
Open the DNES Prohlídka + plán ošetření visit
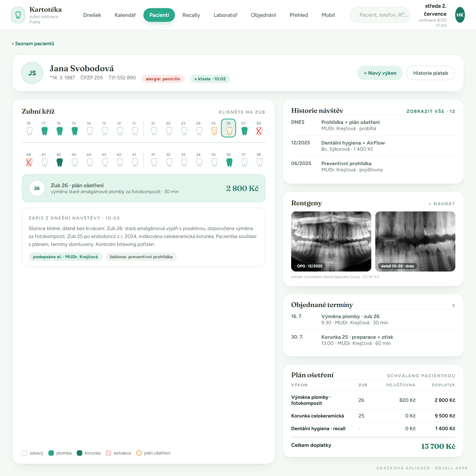click(x=373, y=125)
